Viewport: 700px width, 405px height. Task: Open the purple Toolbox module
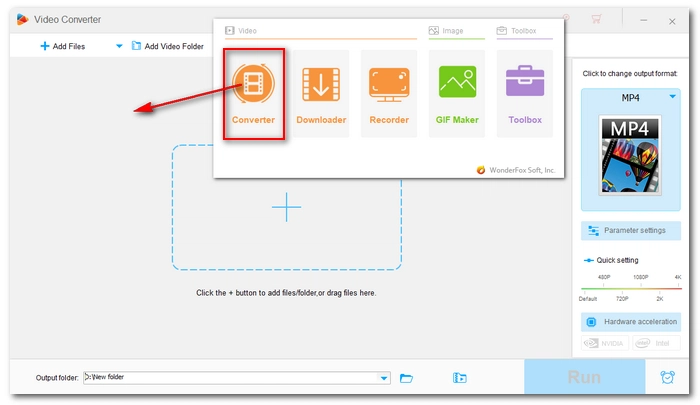525,94
